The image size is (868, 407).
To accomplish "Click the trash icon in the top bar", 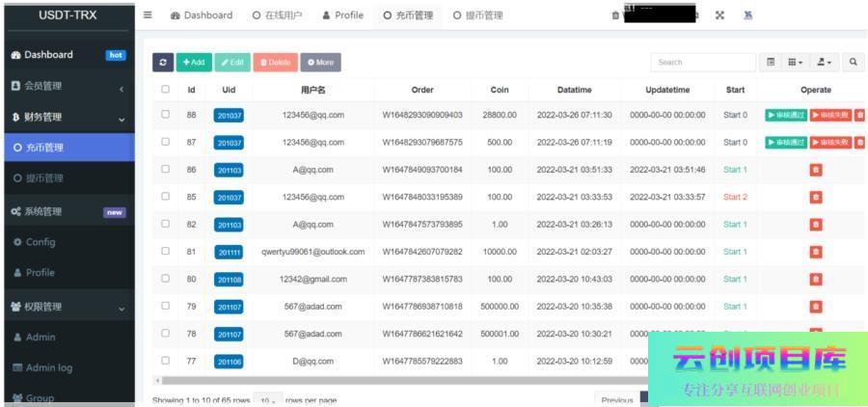I will [615, 15].
